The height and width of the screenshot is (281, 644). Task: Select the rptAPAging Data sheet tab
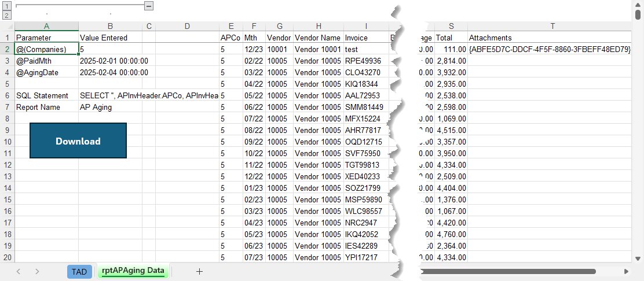pyautogui.click(x=133, y=271)
